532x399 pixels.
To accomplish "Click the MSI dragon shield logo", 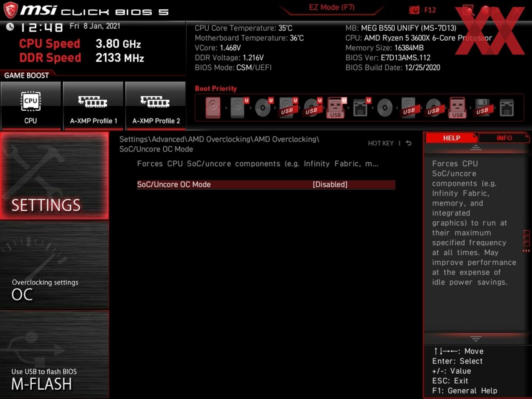I will 11,10.
